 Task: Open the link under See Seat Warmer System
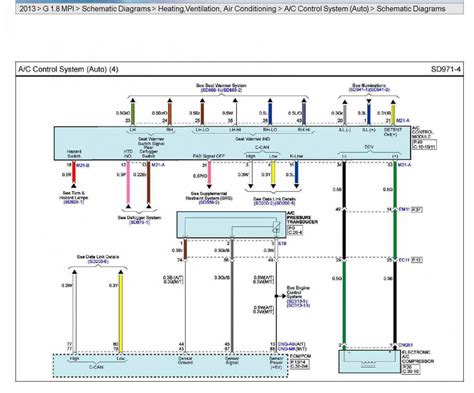(x=221, y=90)
